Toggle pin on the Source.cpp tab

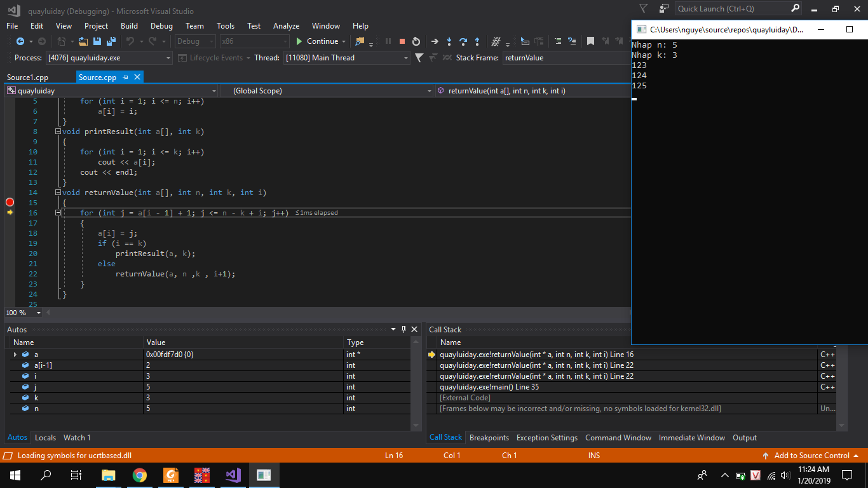click(x=126, y=78)
